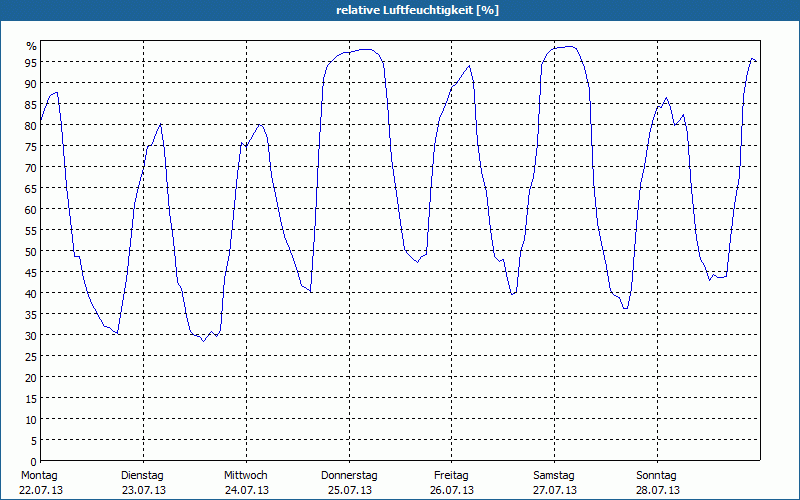The image size is (800, 500).
Task: Click the 75 value on the y-axis
Action: point(31,146)
